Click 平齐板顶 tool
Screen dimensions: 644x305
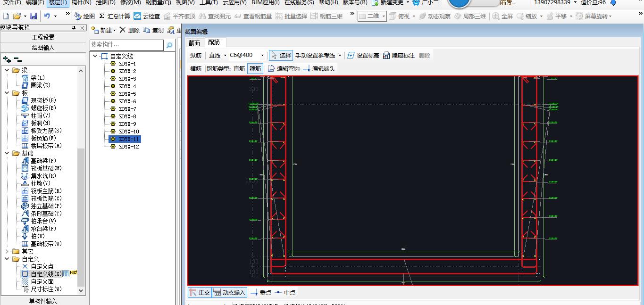179,16
